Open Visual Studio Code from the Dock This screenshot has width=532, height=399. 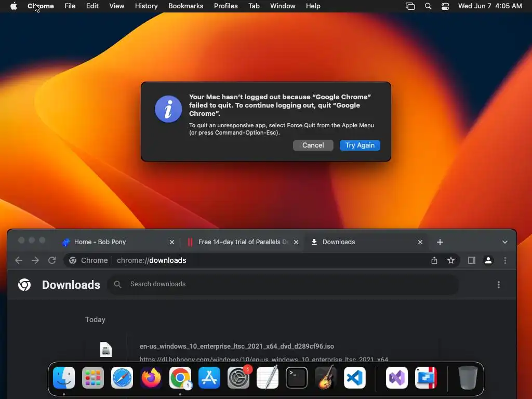point(355,378)
